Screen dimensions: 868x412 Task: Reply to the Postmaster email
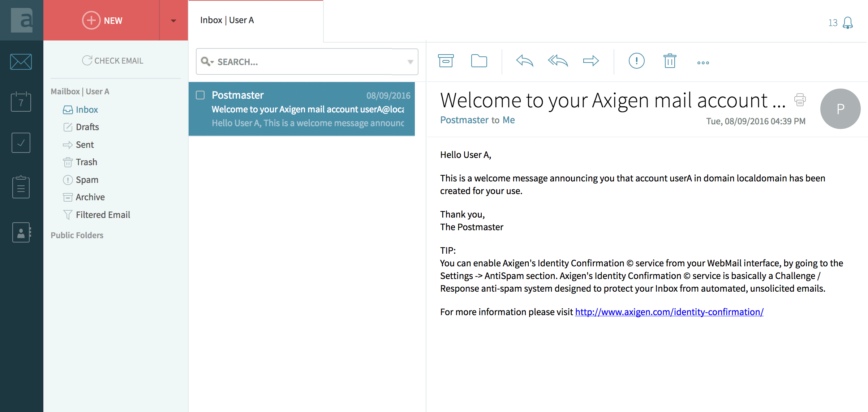[x=524, y=61]
